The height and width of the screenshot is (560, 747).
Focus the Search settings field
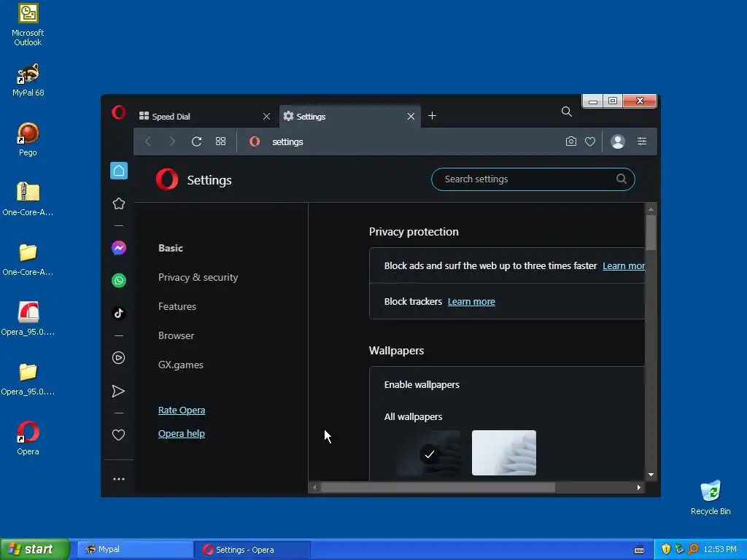(533, 179)
